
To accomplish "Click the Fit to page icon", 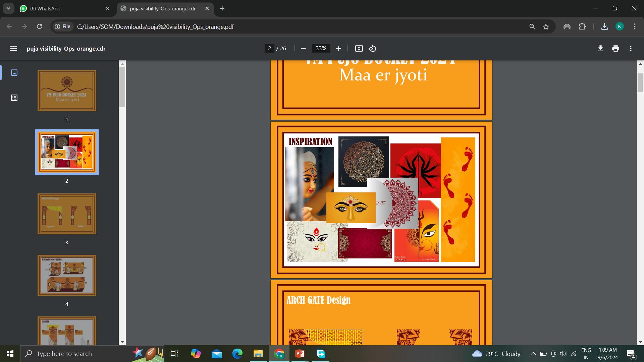I will [359, 49].
